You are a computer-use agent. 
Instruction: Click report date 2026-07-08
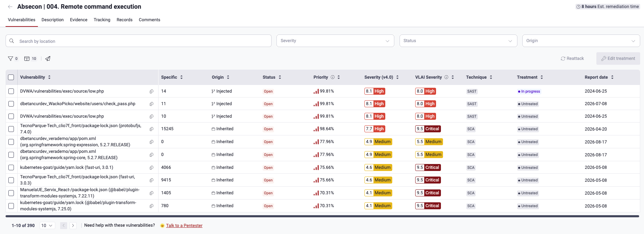596,104
